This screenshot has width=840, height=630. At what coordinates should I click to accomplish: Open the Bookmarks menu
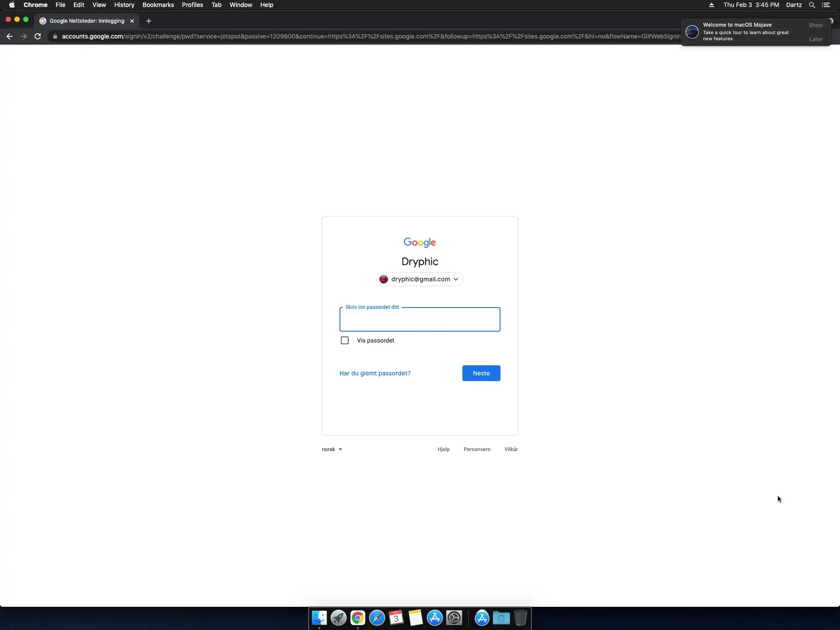pyautogui.click(x=158, y=5)
